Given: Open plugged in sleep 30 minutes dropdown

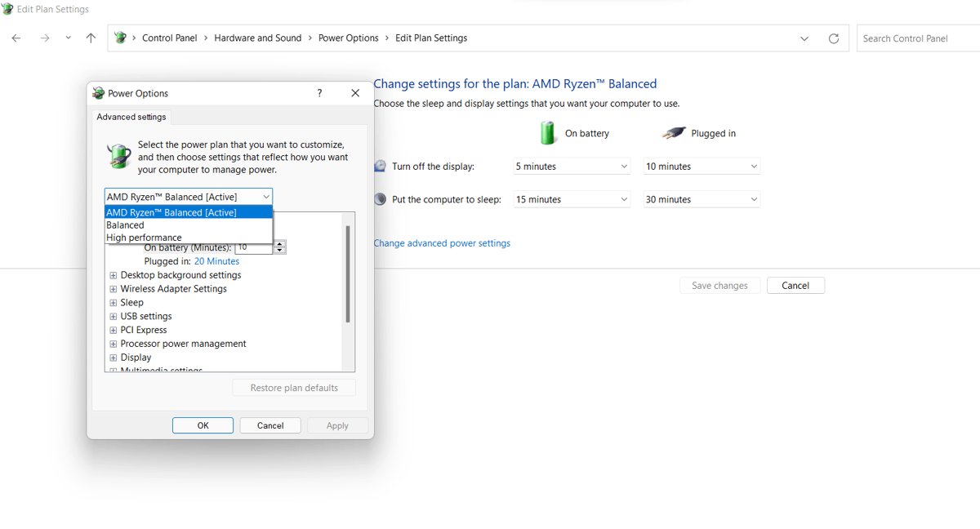Looking at the screenshot, I should click(x=702, y=199).
